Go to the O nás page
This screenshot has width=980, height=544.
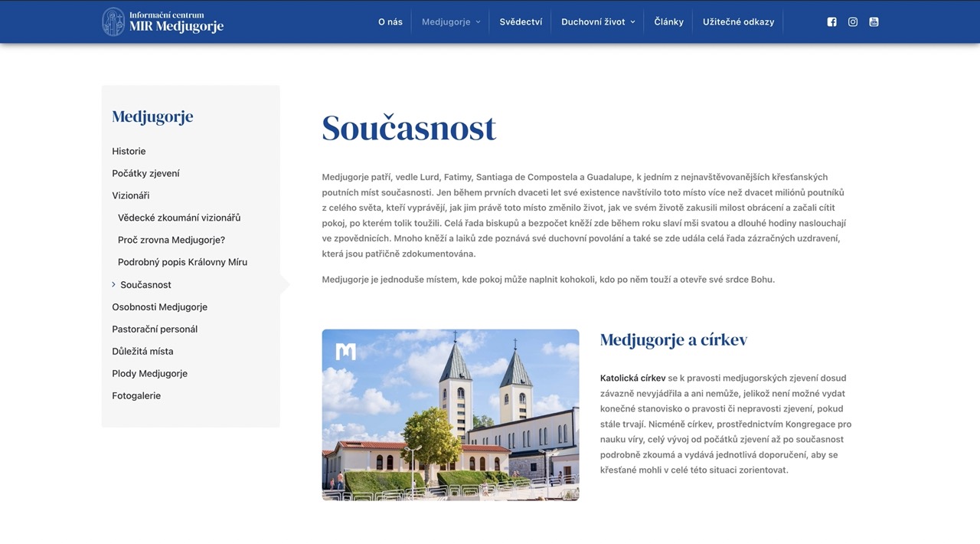pos(390,21)
